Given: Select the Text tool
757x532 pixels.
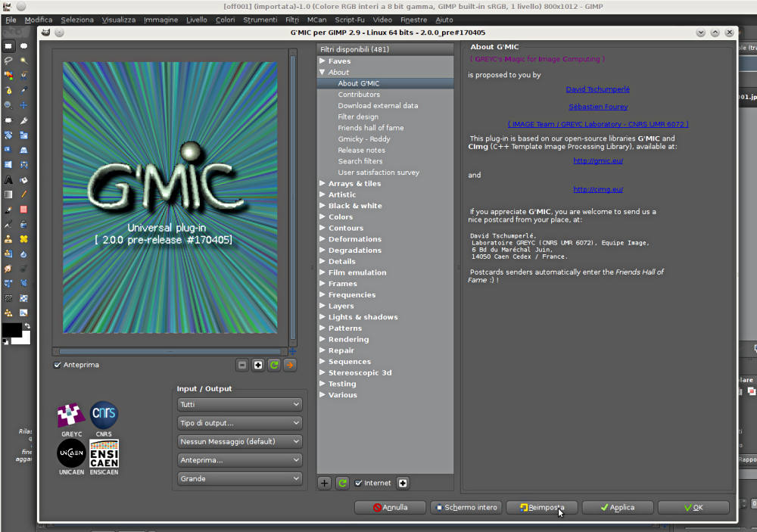Looking at the screenshot, I should 8,180.
